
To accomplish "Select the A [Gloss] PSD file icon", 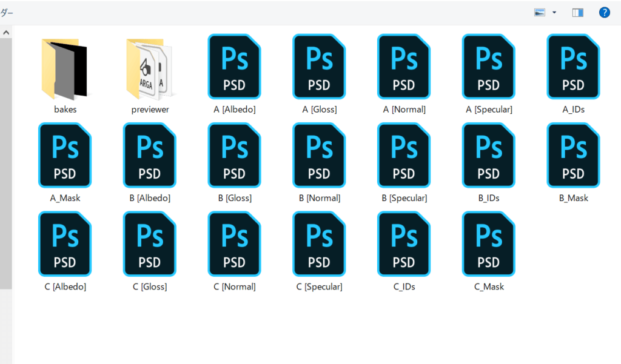I will tap(319, 67).
